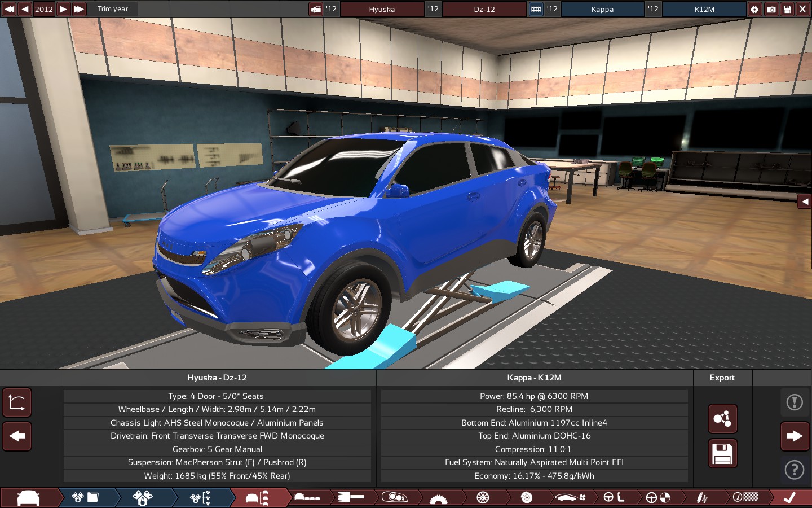
Task: Open the headlight fixtures tab
Action: point(395,498)
